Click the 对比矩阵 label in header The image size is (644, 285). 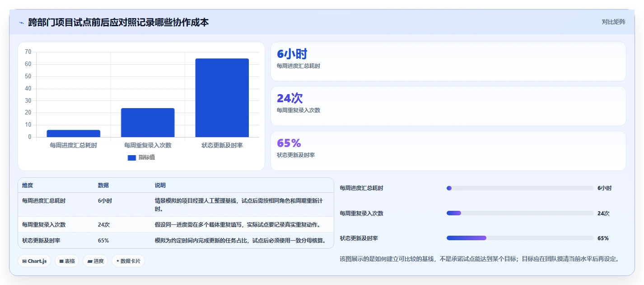pyautogui.click(x=614, y=22)
